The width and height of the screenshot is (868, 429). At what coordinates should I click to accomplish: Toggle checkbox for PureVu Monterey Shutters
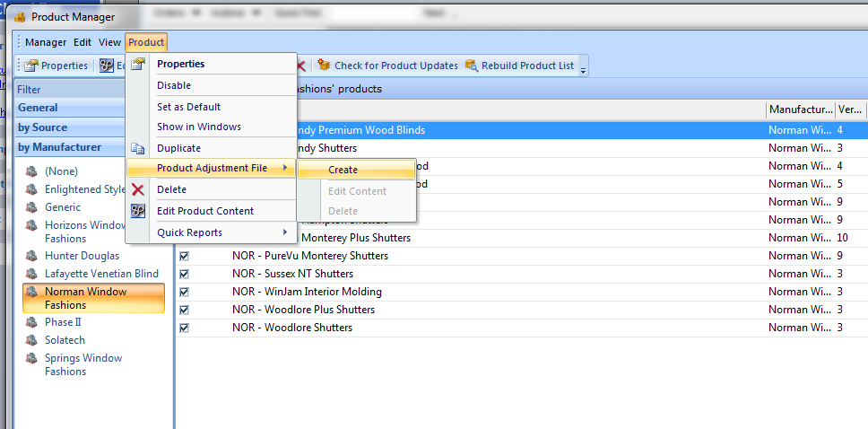(185, 256)
